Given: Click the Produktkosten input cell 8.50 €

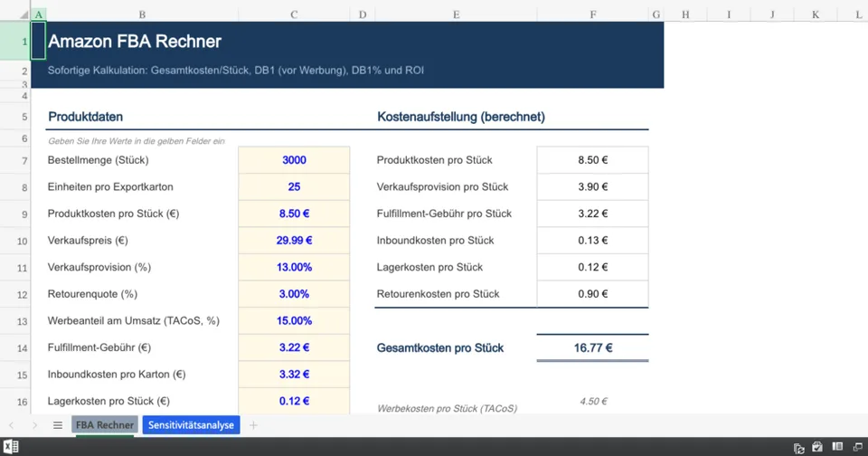Looking at the screenshot, I should 294,214.
